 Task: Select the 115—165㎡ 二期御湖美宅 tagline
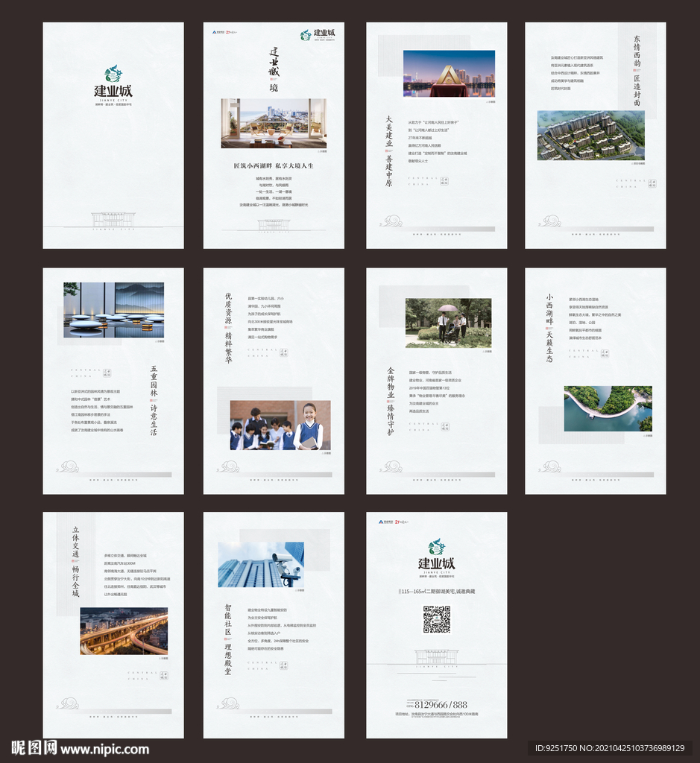click(x=437, y=591)
